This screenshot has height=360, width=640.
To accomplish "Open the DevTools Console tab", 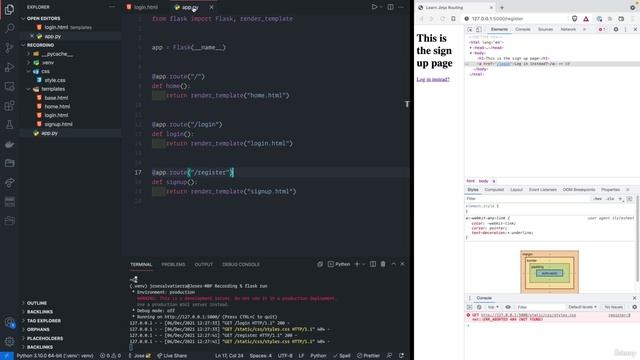I will (x=522, y=29).
